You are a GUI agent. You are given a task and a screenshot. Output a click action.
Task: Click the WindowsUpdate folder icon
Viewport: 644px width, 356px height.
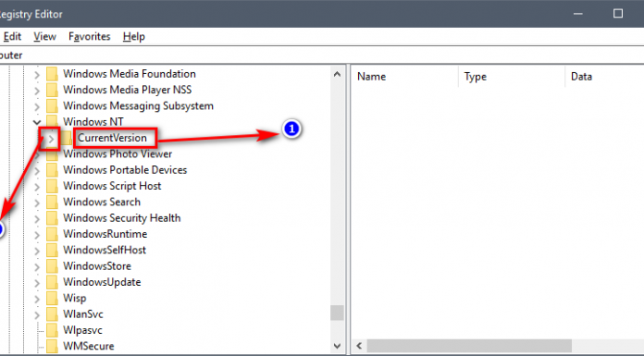pyautogui.click(x=52, y=282)
